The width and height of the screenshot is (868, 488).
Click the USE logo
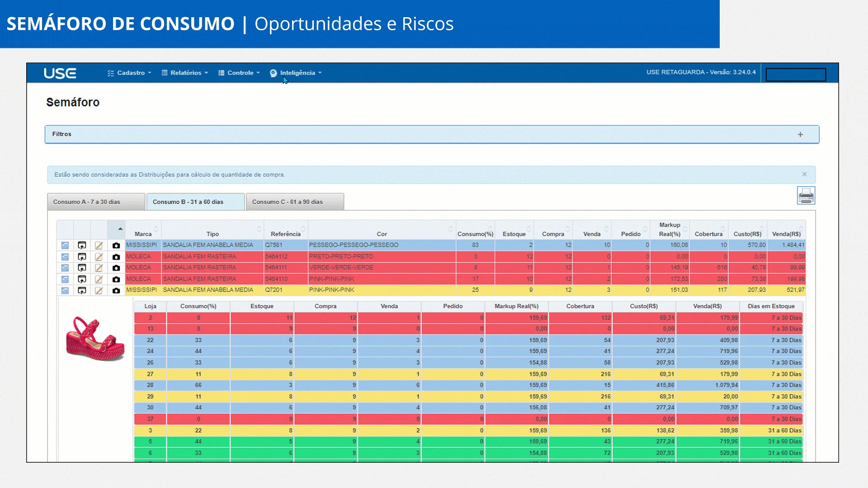point(60,73)
